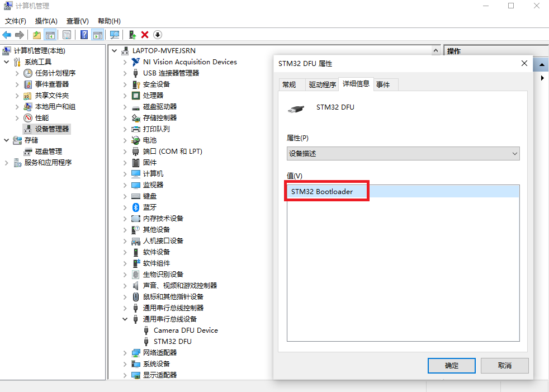Click the red X uninstall device icon

point(145,35)
